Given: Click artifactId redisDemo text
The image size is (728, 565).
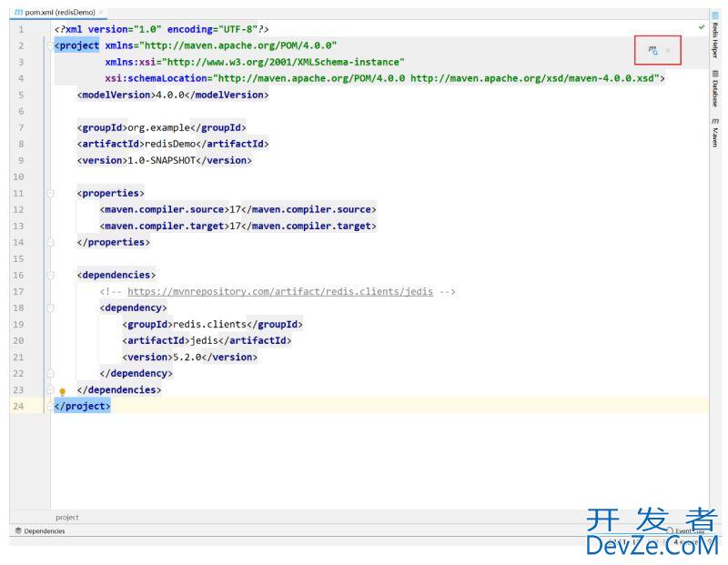Looking at the screenshot, I should pyautogui.click(x=173, y=144).
